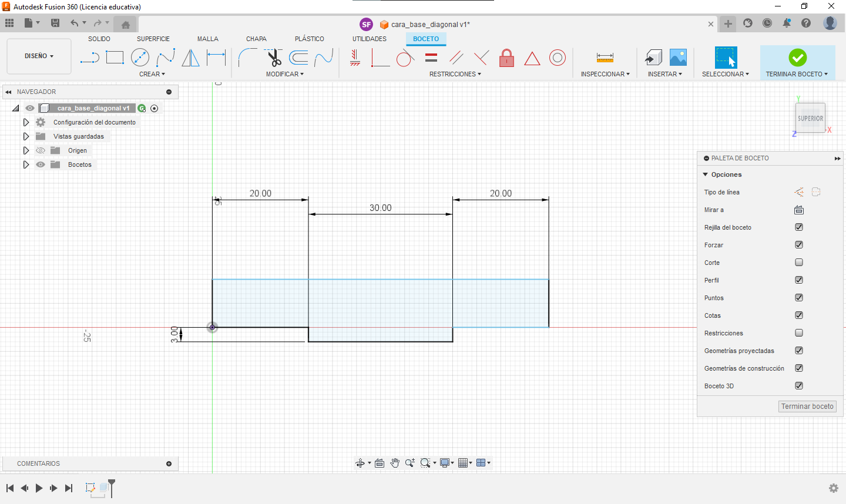Activate the Select tool icon
Image resolution: width=846 pixels, height=504 pixels.
726,58
